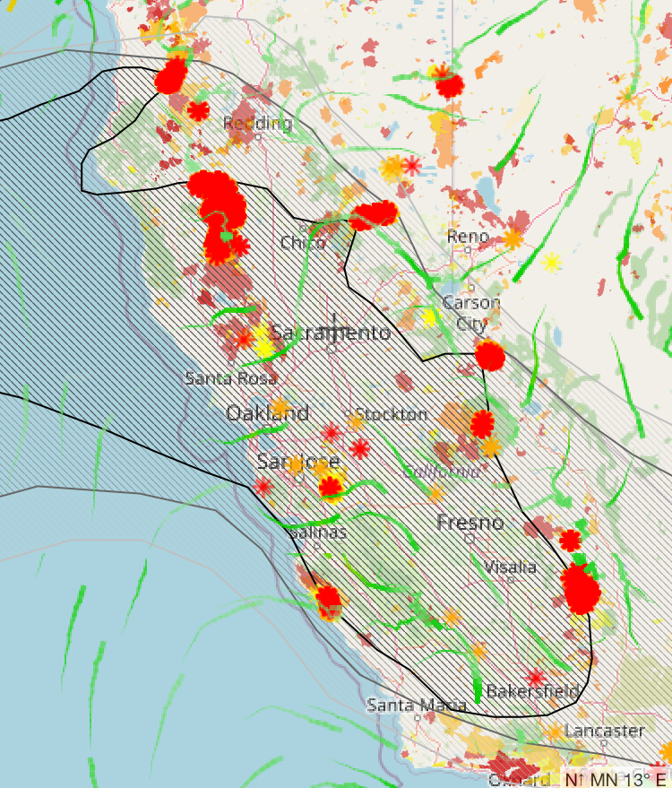
Task: Click the Sacramento city label
Action: tap(332, 333)
